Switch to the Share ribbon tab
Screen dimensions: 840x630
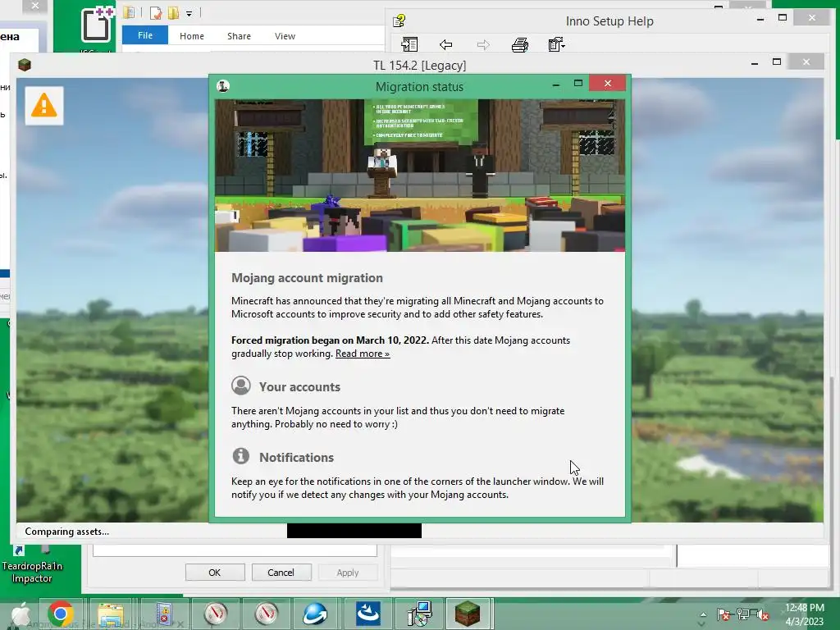pos(239,36)
